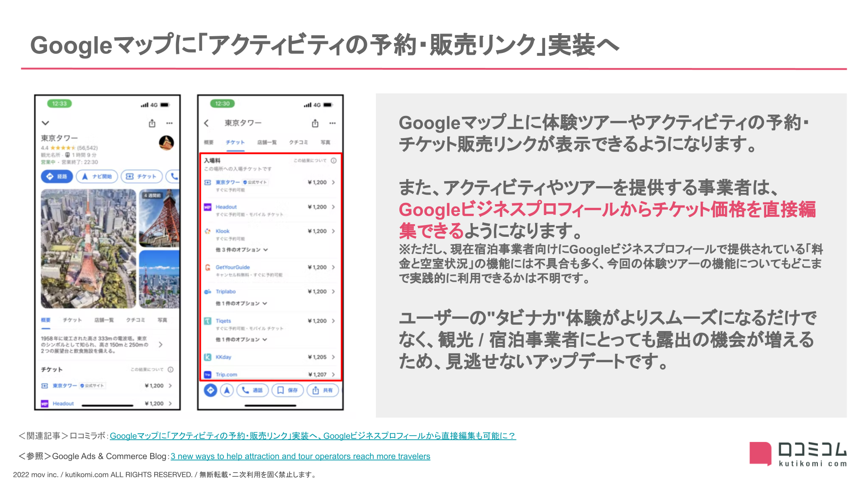Viewport: 868px width, 489px height.
Task: Open blue-sky skyline photo under 4 週間前 photo
Action: tap(159, 279)
